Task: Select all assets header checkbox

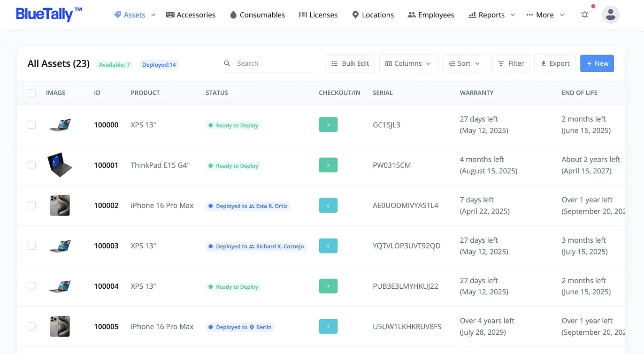Action: (x=32, y=93)
